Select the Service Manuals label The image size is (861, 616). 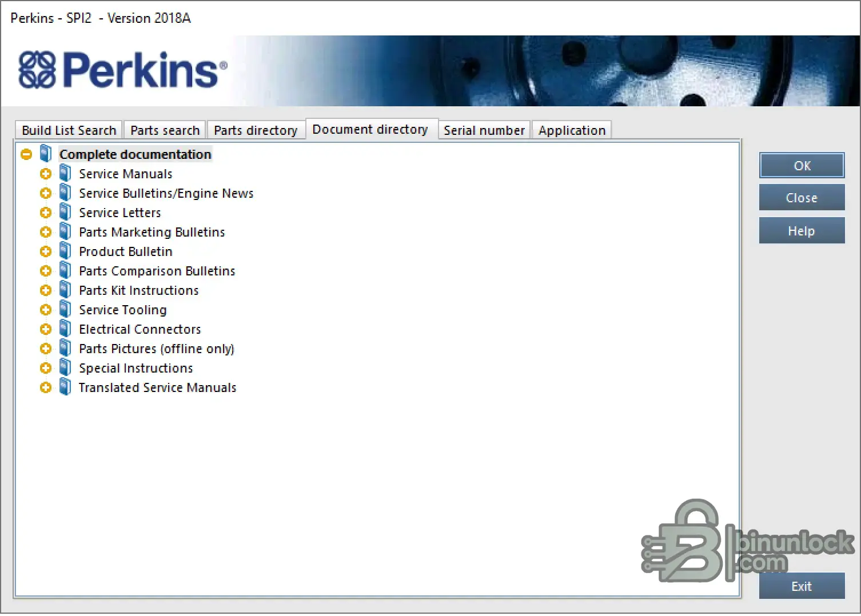tap(126, 174)
